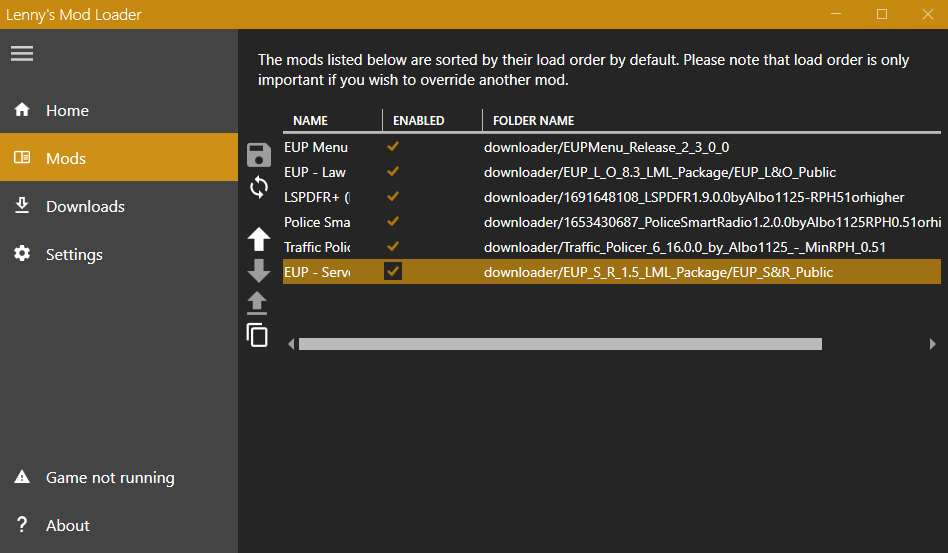
Task: Move selected mod to top
Action: pyautogui.click(x=257, y=303)
